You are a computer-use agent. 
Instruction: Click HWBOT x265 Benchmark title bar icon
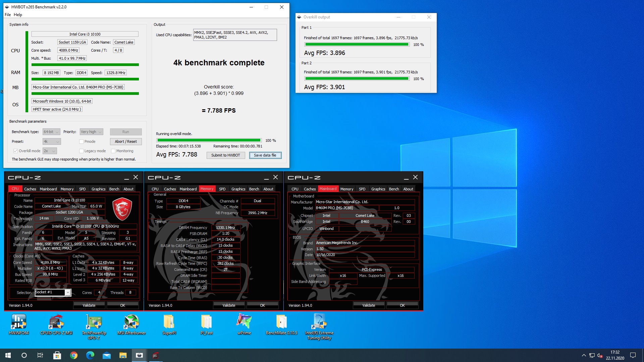coord(7,7)
